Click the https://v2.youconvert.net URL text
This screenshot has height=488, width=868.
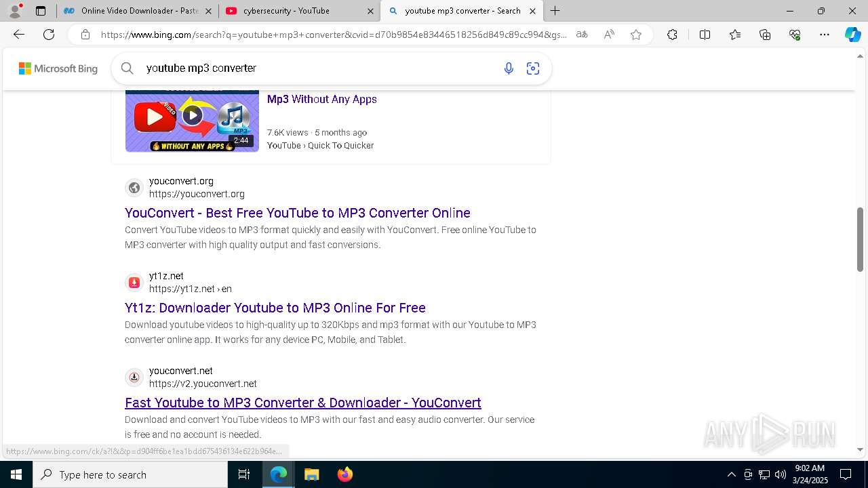[203, 384]
